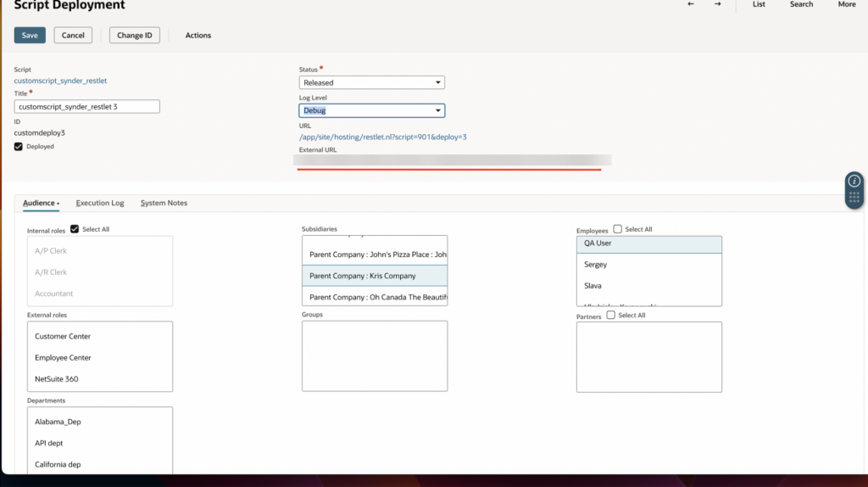Click the Change ID button
Screen dimensions: 868x487
135,36
